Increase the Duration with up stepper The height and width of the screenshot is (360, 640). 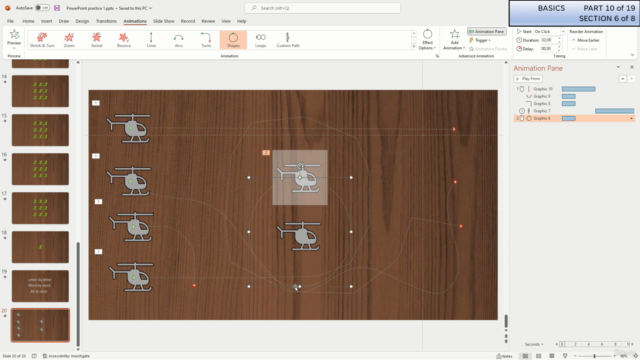(559, 38)
